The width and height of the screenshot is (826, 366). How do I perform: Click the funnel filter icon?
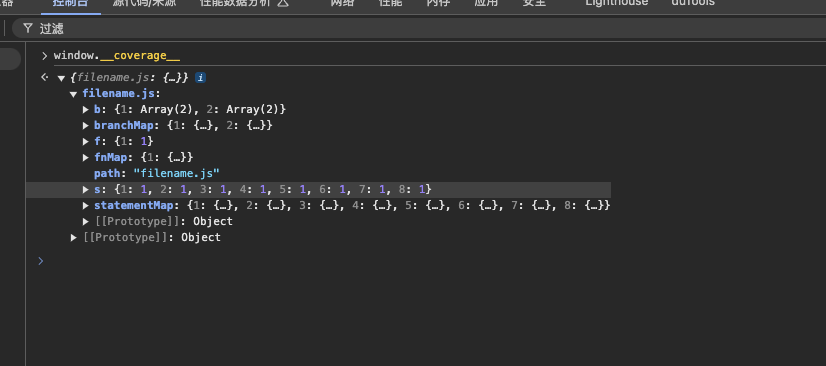[x=28, y=28]
